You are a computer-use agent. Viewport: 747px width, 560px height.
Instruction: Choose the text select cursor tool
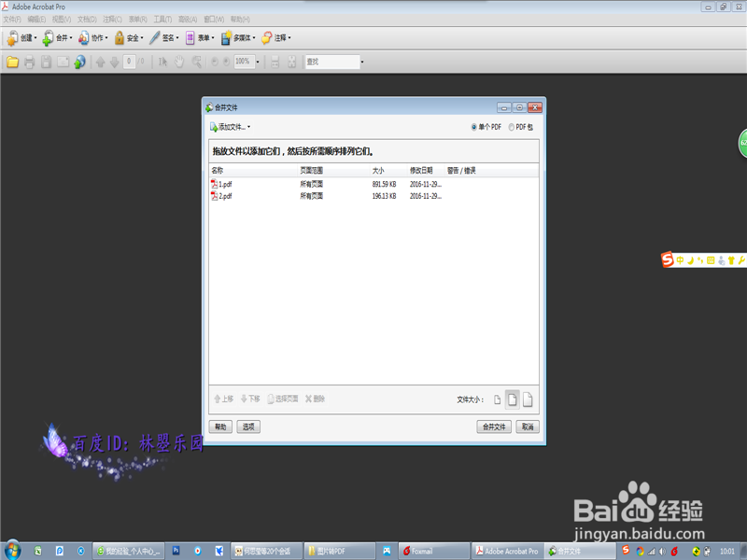pos(162,62)
